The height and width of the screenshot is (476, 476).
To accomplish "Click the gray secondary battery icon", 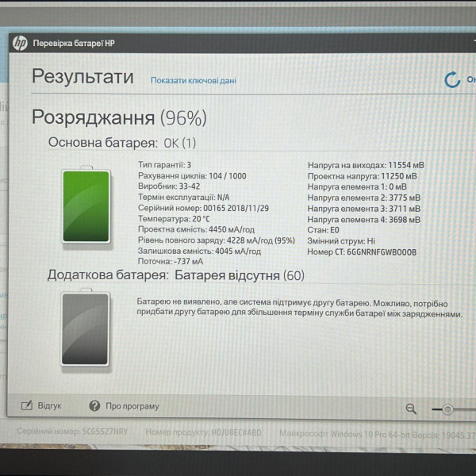I will [x=86, y=328].
